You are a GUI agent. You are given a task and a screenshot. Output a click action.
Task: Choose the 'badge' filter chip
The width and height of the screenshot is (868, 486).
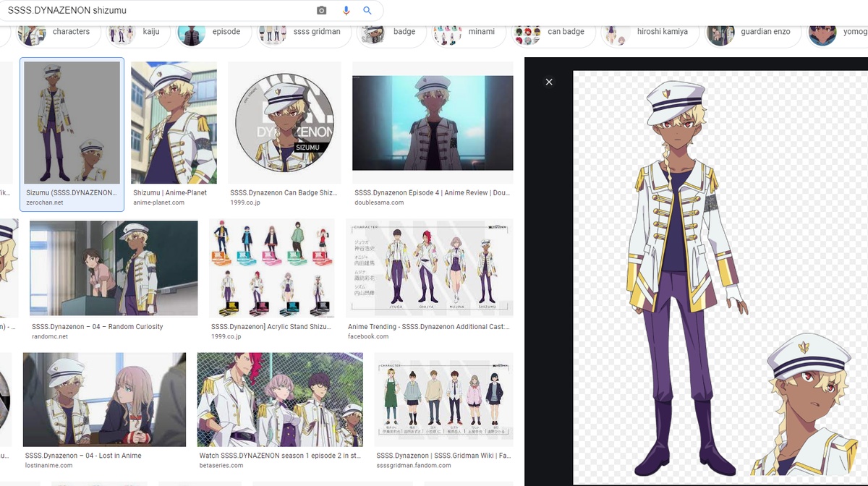(x=390, y=33)
